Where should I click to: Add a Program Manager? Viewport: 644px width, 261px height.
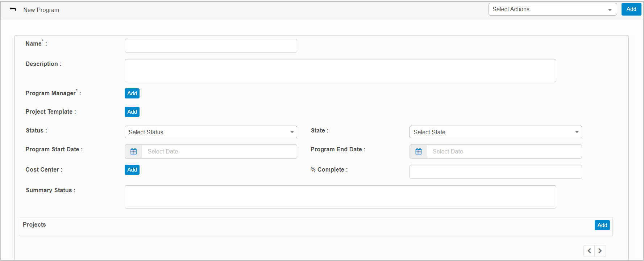tap(132, 93)
